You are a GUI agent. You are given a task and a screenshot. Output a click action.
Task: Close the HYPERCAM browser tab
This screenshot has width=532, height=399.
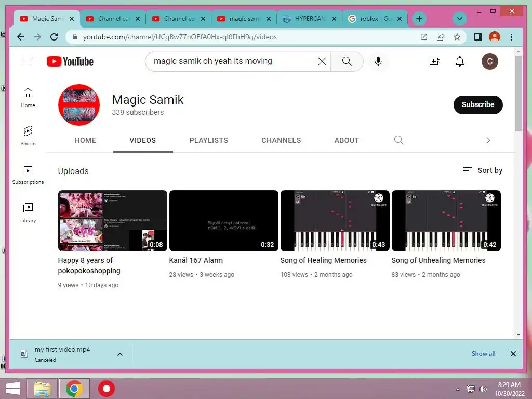[x=334, y=19]
